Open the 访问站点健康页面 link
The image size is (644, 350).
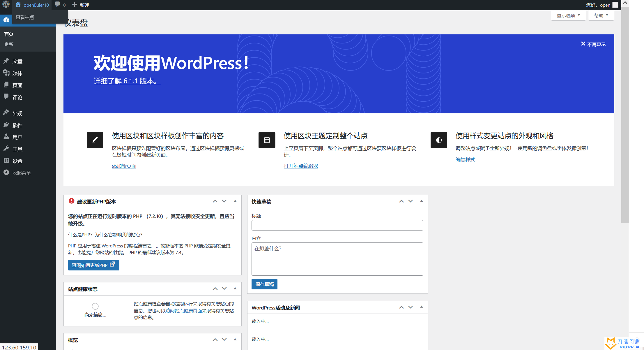(184, 311)
